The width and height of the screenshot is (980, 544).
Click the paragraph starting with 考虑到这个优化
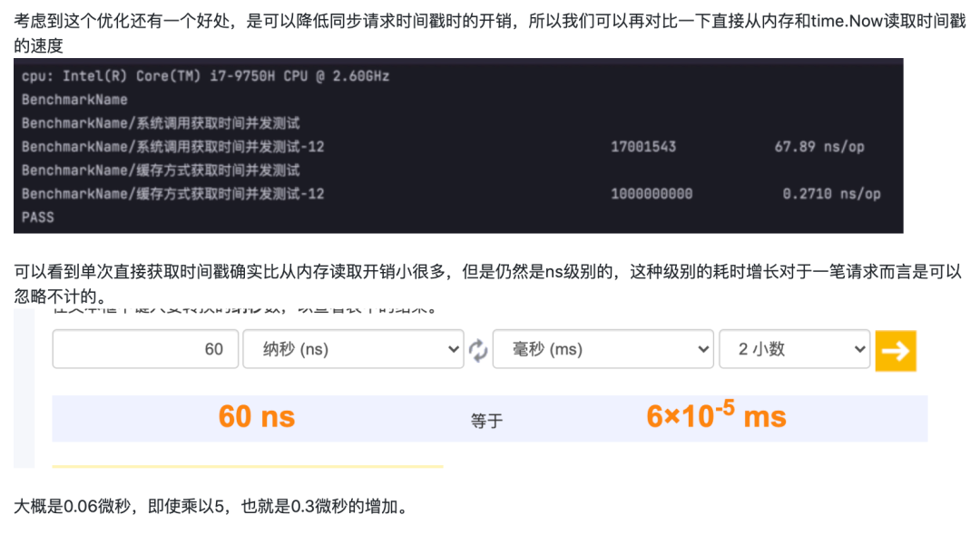coord(490,34)
